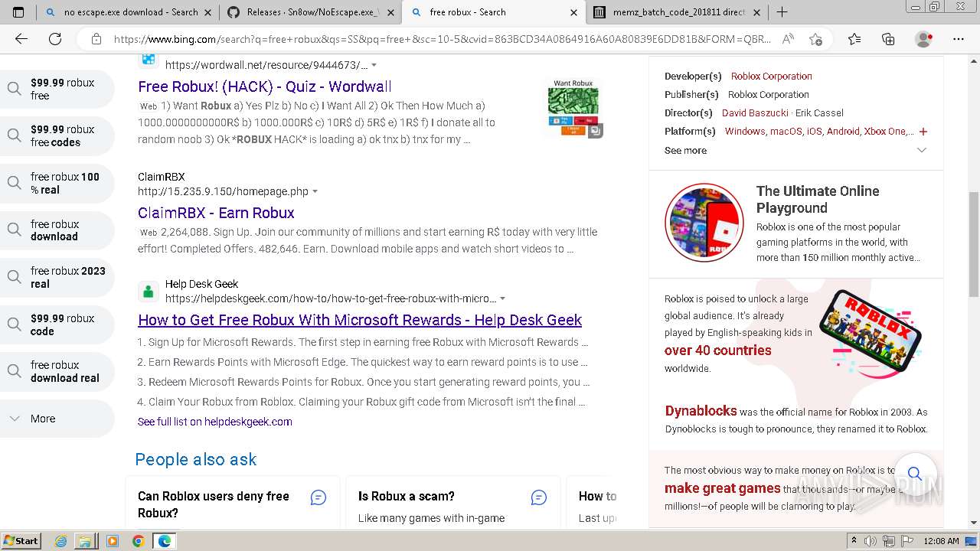Open chat icon for 'Can Roblox users deny free Robux?'

[x=318, y=497]
